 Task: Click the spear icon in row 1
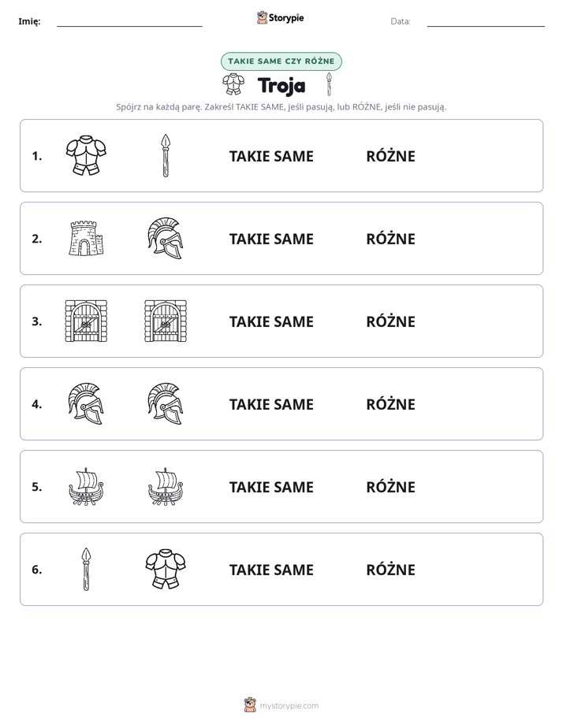tap(166, 155)
